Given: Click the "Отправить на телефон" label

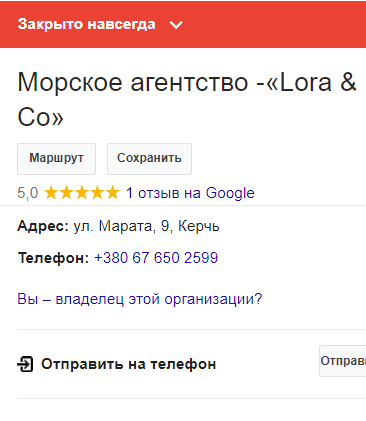Looking at the screenshot, I should 129,364.
